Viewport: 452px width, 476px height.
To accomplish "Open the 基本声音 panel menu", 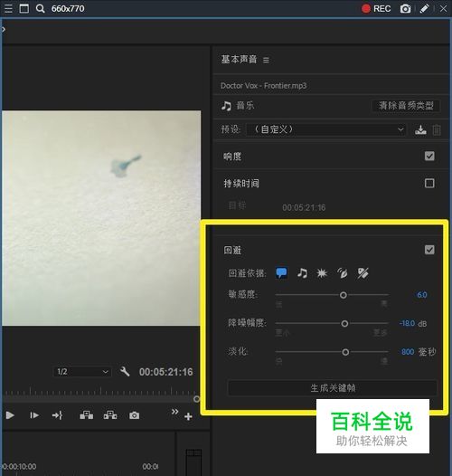I will [266, 60].
